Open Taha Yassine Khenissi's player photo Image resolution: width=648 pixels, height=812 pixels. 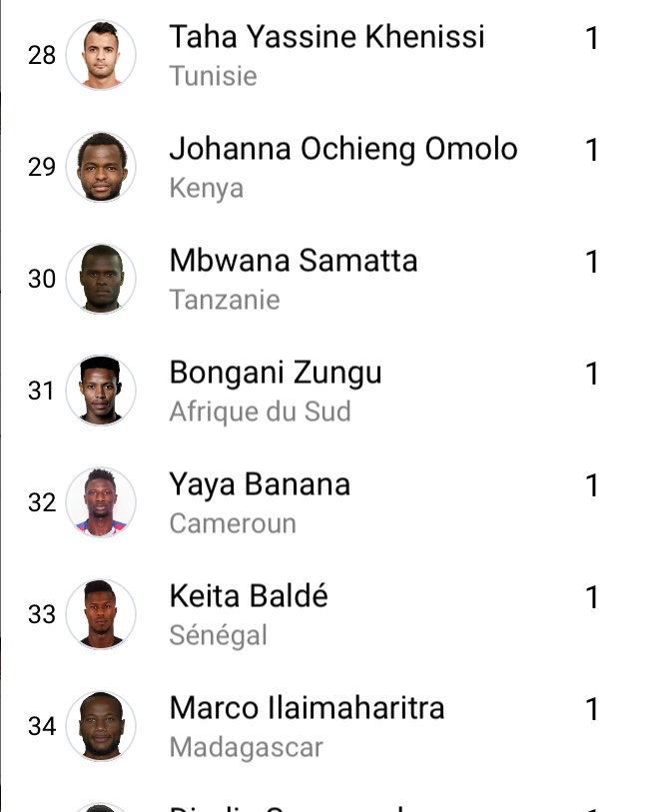click(101, 55)
